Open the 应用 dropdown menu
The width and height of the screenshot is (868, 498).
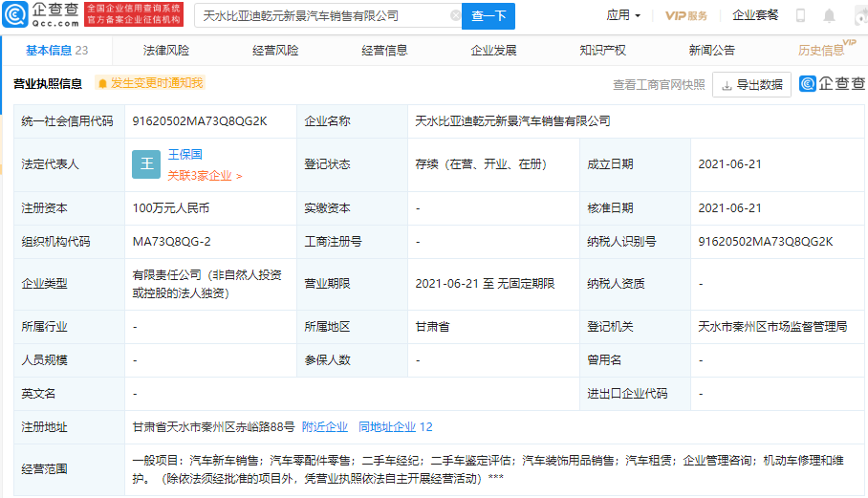tap(623, 15)
